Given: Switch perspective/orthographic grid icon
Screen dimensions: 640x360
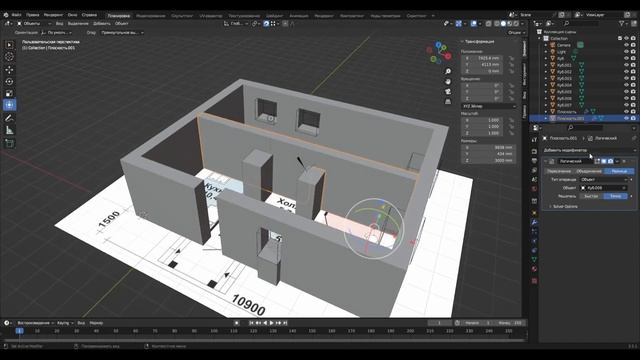Looking at the screenshot, I should (448, 101).
